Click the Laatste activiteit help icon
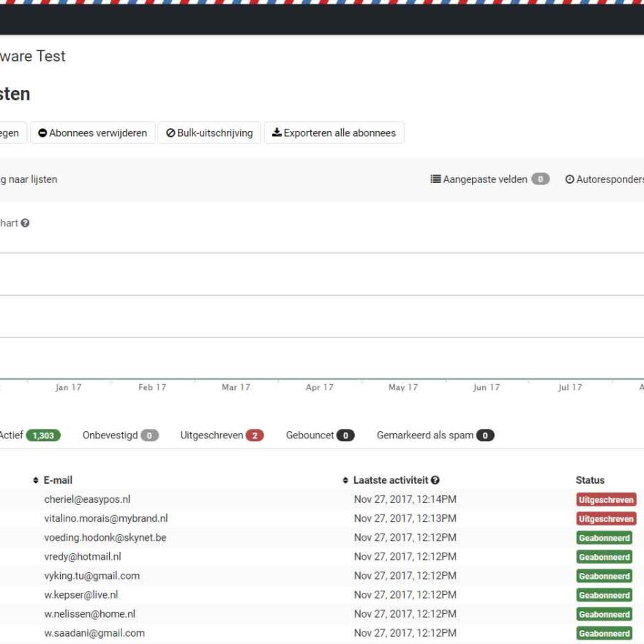This screenshot has width=644, height=644. click(435, 480)
